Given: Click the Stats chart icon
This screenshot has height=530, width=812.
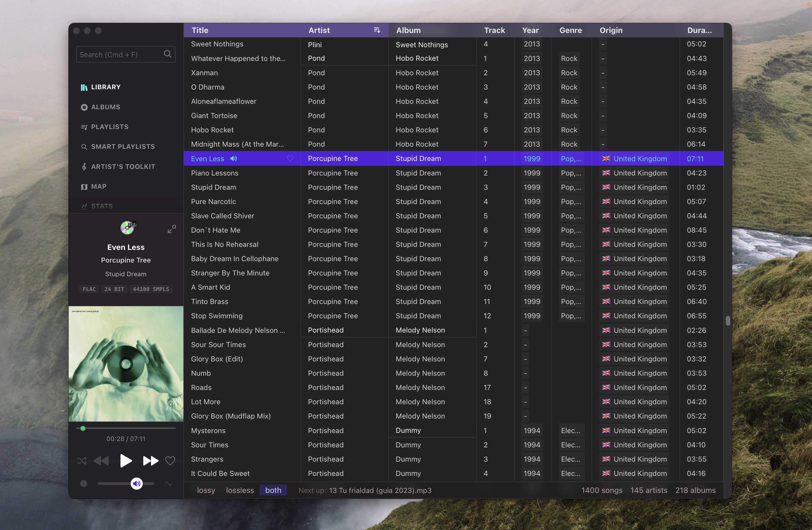Looking at the screenshot, I should pos(84,206).
